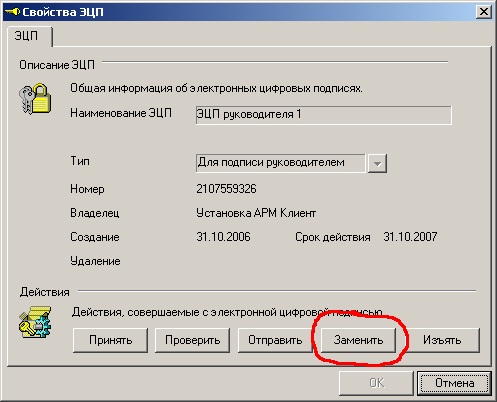
Task: Click the Изъять button
Action: click(x=442, y=340)
